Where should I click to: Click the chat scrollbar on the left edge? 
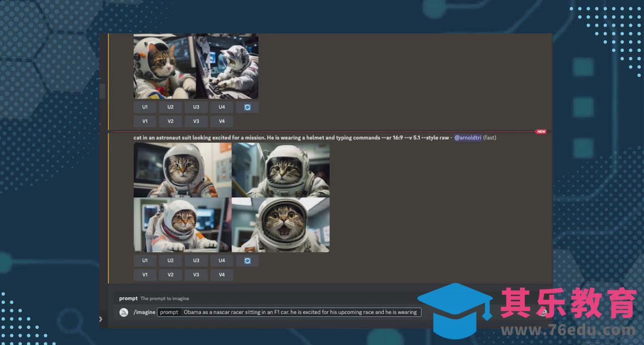click(x=102, y=92)
